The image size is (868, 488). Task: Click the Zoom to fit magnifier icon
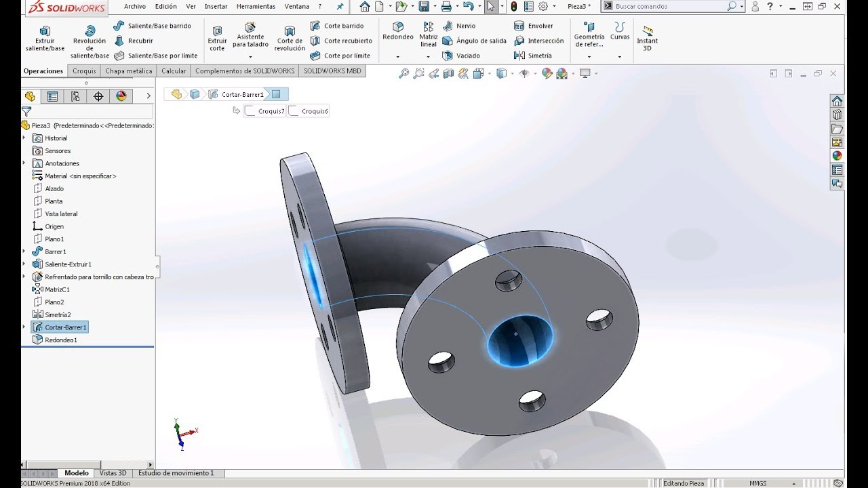[x=403, y=74]
